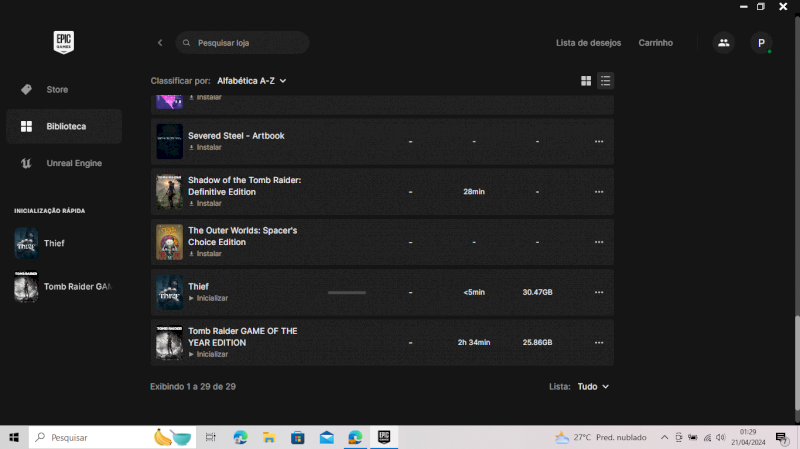
Task: Click Shadow of the Tomb Raider cover
Action: tap(169, 192)
